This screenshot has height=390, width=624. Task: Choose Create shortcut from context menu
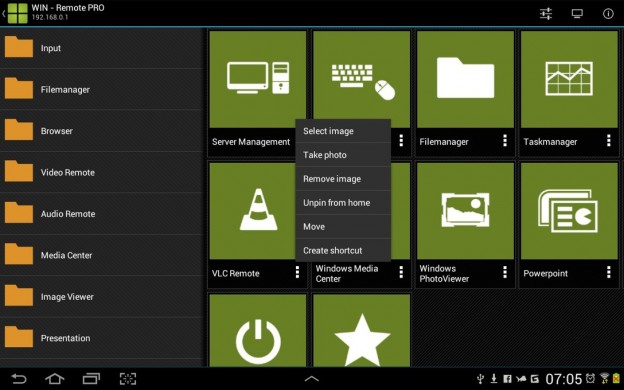coord(343,250)
